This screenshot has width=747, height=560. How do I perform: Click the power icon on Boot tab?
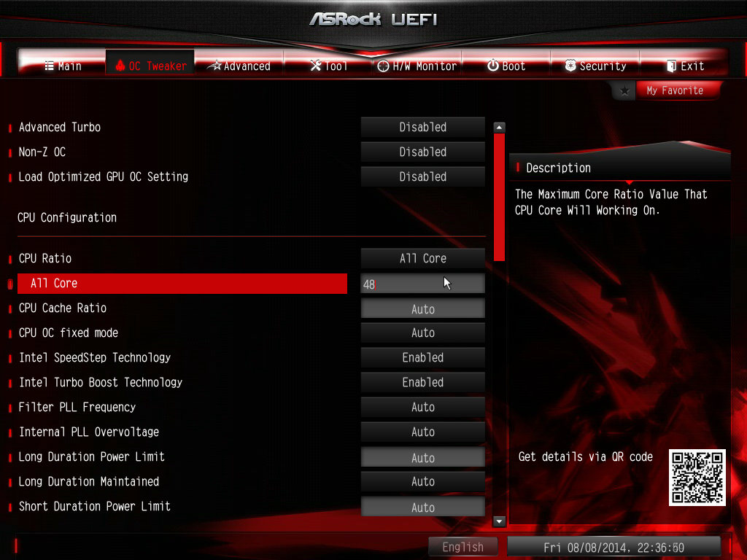tap(493, 65)
